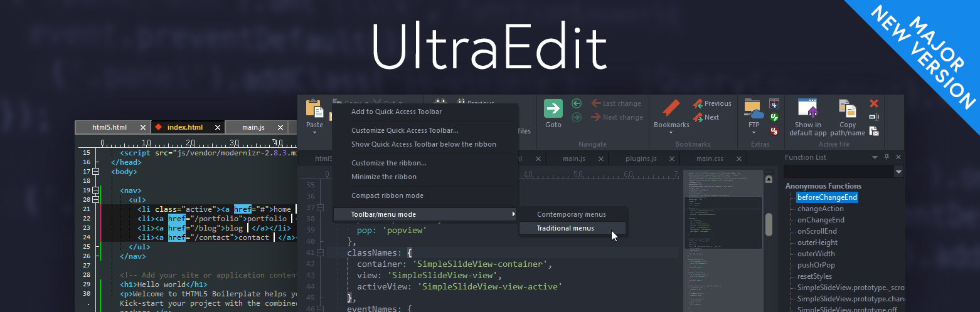This screenshot has width=980, height=312.
Task: Close the Function List panel
Action: pos(898,157)
